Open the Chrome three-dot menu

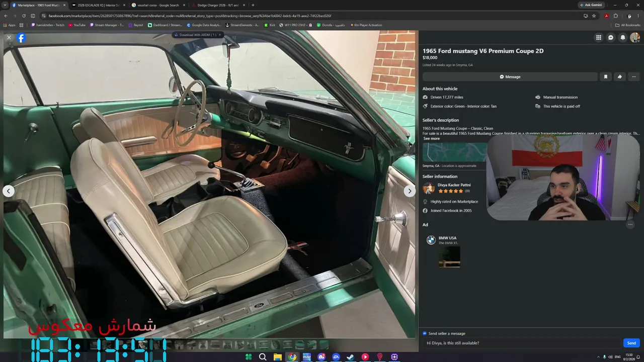click(x=638, y=16)
